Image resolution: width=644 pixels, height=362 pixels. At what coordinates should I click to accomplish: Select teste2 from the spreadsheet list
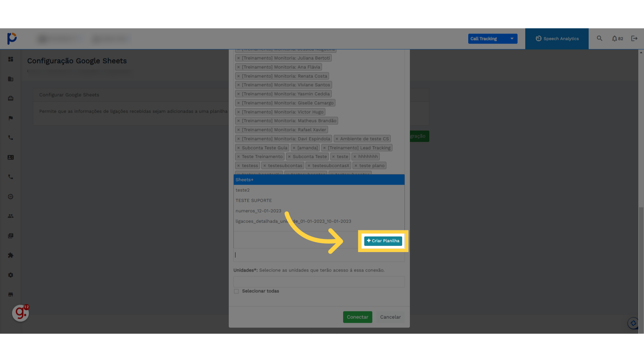coord(319,190)
